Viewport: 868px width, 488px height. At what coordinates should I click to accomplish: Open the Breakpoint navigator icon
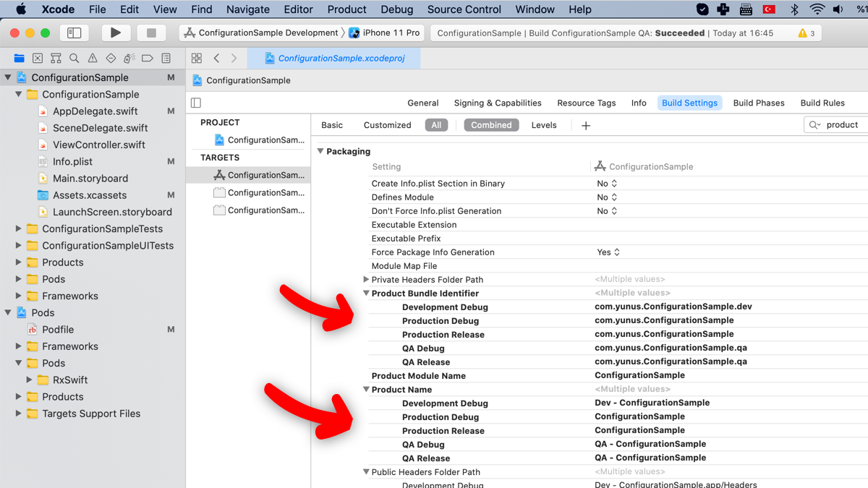pyautogui.click(x=148, y=58)
